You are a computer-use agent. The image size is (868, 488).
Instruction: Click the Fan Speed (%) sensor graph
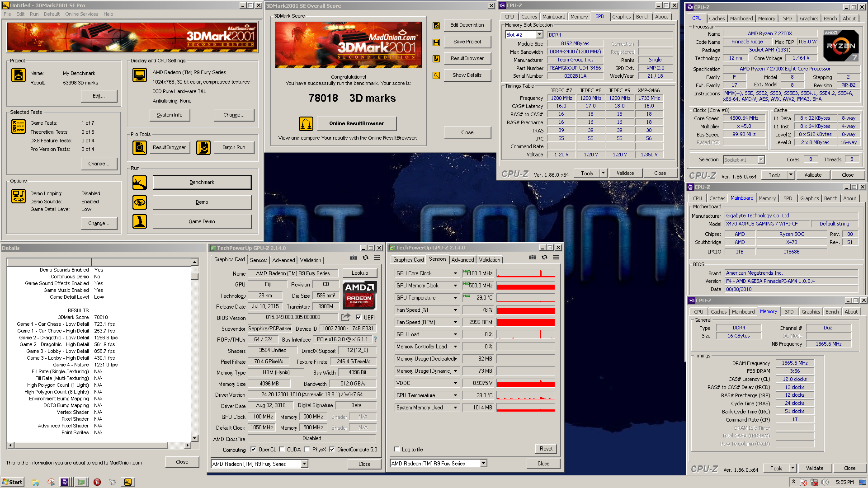(525, 310)
